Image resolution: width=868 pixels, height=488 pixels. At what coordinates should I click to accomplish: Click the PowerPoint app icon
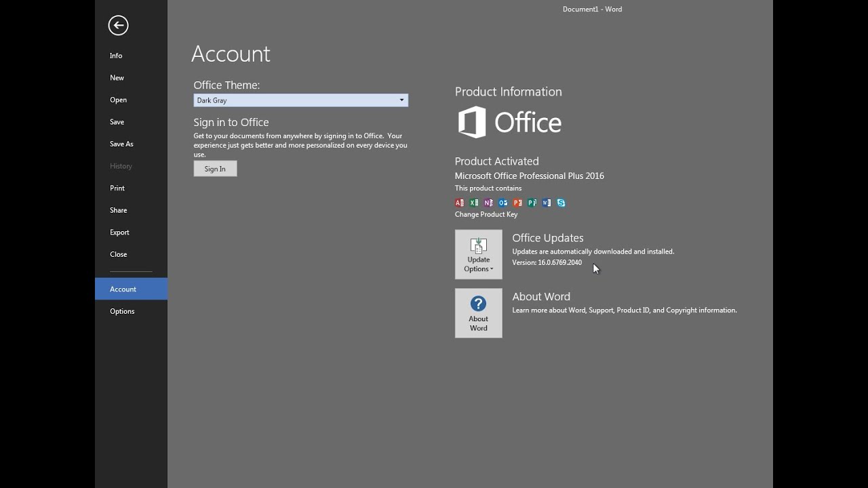[x=517, y=203]
